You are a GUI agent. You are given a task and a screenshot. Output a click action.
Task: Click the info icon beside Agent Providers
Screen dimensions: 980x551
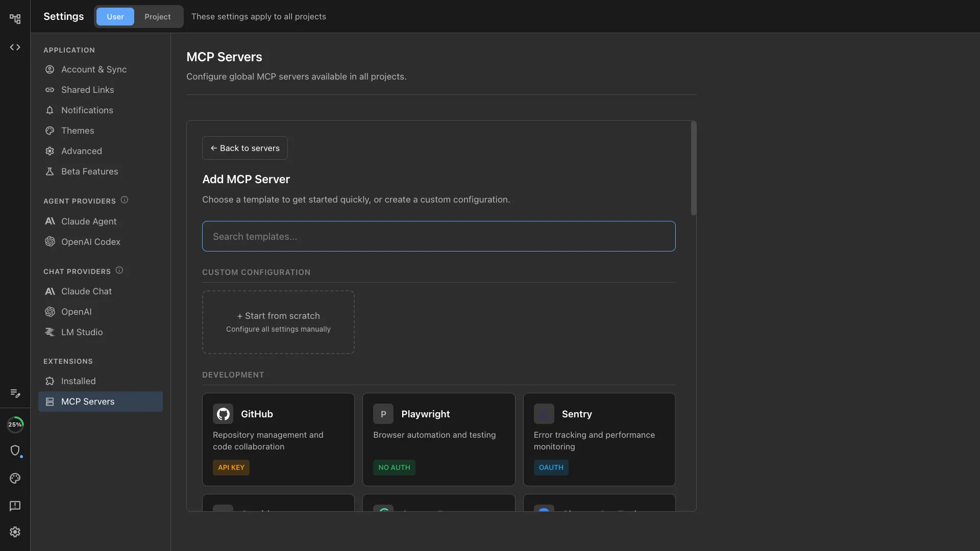click(x=125, y=200)
